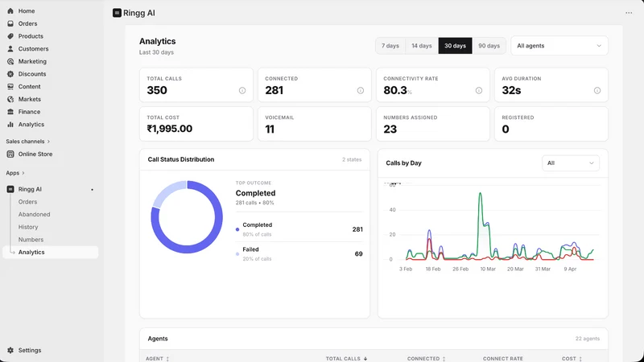Click the Numbers Assigned value 23
The image size is (644, 362).
(390, 130)
